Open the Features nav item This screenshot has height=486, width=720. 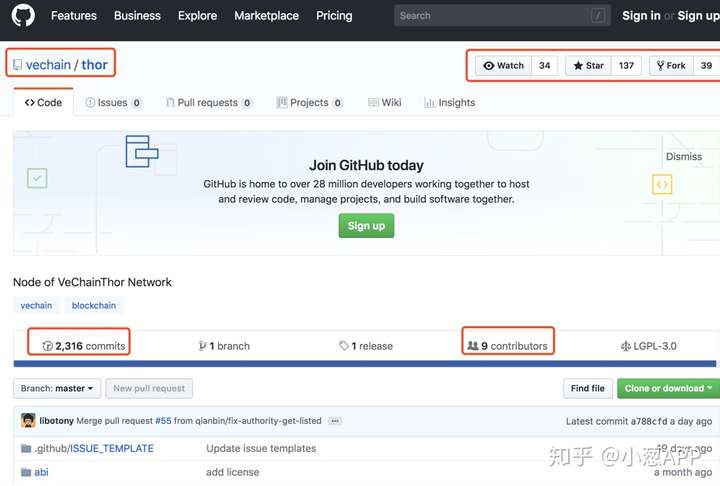click(74, 16)
